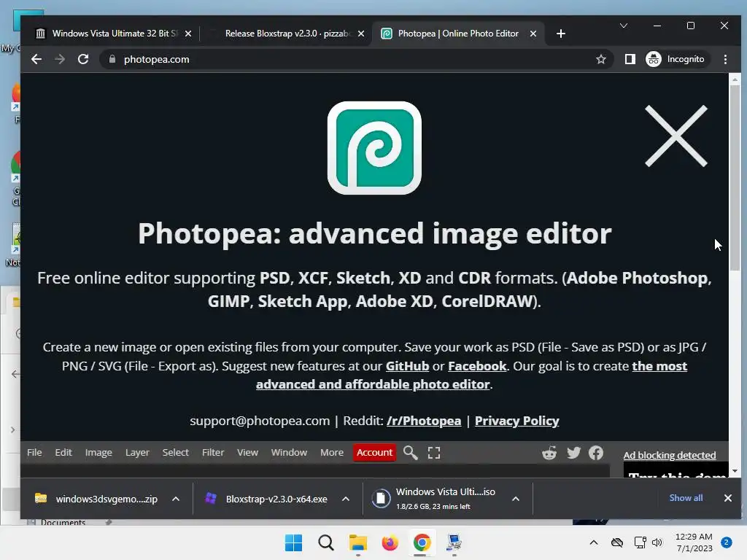Open the tab search chevron

coord(623,26)
